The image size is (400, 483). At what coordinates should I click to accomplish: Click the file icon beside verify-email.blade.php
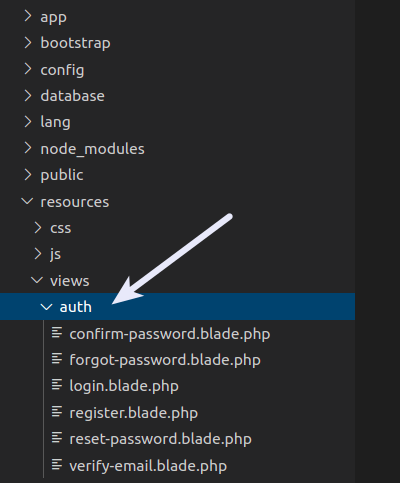[x=57, y=465]
